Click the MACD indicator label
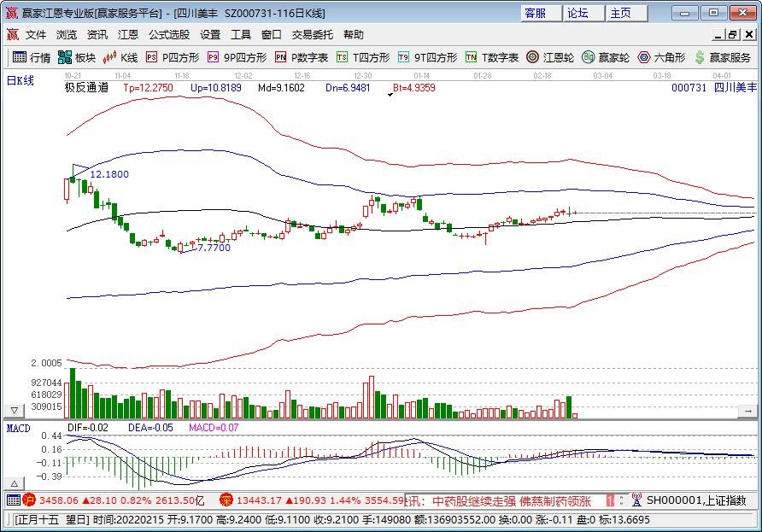The image size is (762, 532). pos(19,428)
